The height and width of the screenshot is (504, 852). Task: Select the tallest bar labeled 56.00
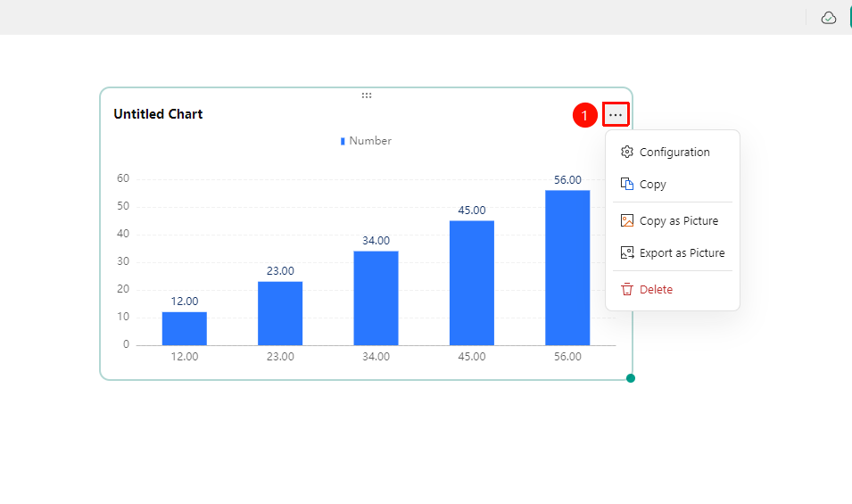[x=567, y=268]
